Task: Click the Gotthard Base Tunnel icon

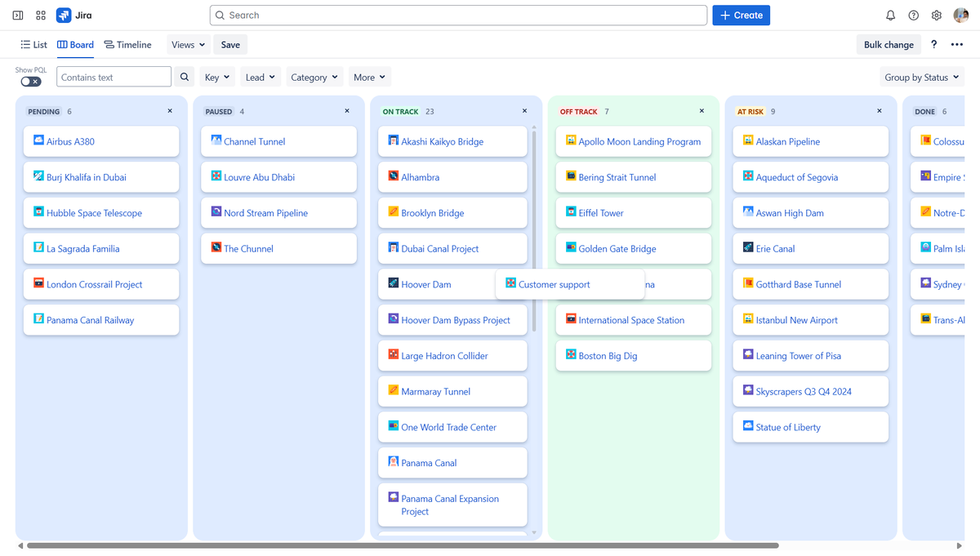Action: click(x=748, y=283)
